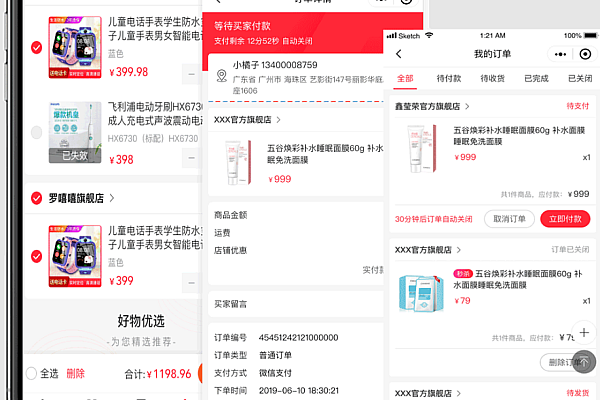Toggle the disabled Philips toothbrush item checkbox
Screen dimensions: 600x400
click(x=36, y=132)
